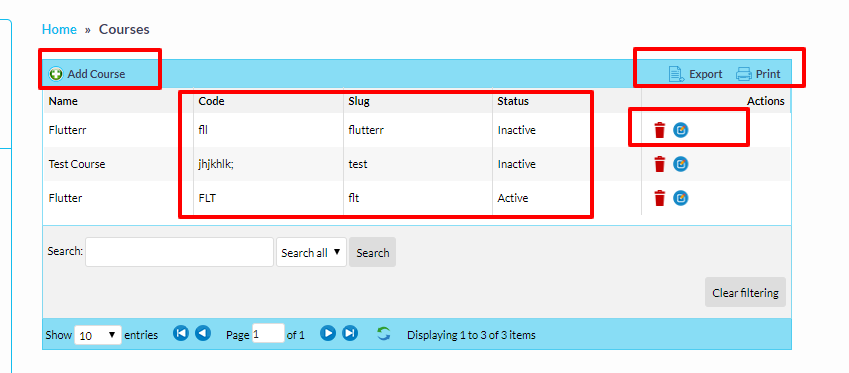Viewport: 849px width, 373px height.
Task: Open the Search all dropdown
Action: tap(311, 252)
